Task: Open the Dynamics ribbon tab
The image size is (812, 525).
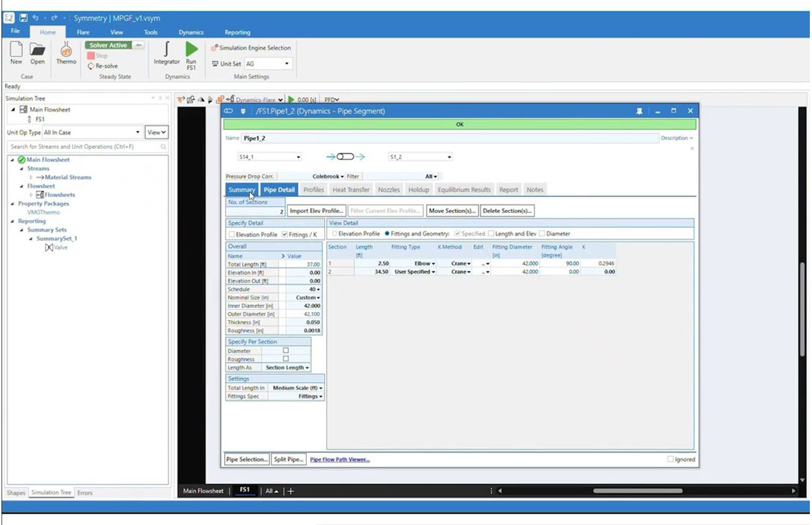Action: click(x=191, y=32)
